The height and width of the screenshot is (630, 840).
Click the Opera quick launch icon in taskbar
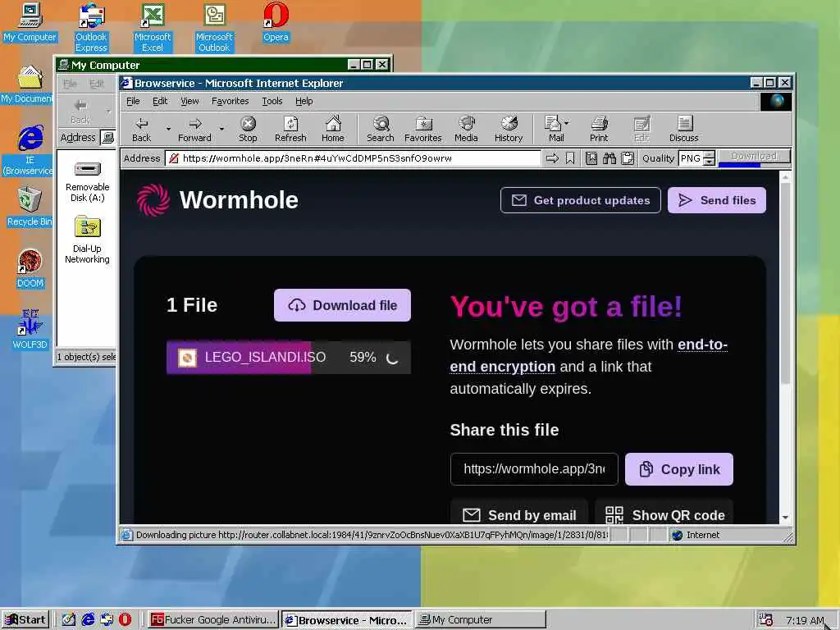[125, 620]
